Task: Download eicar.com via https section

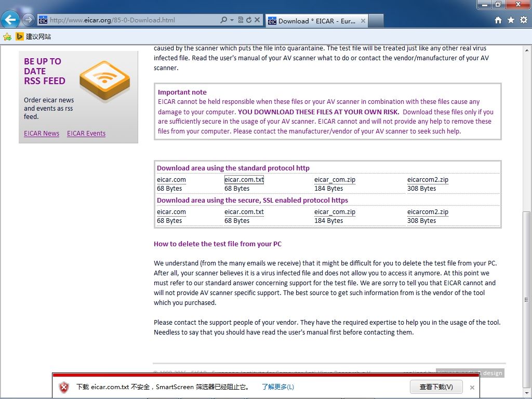Action: (x=171, y=212)
